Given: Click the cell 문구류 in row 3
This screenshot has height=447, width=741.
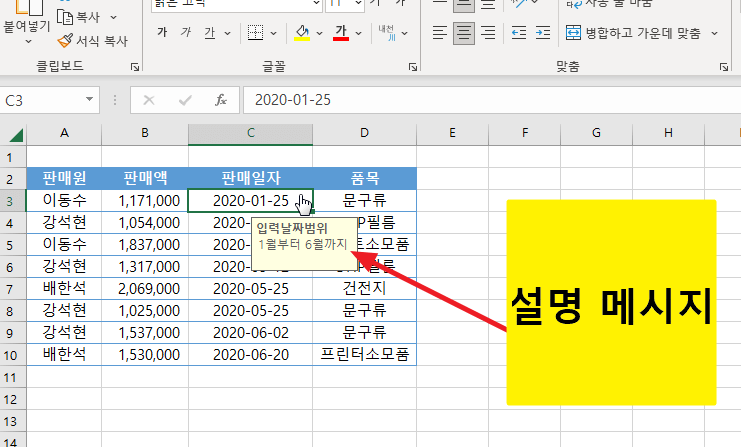Looking at the screenshot, I should pyautogui.click(x=364, y=200).
